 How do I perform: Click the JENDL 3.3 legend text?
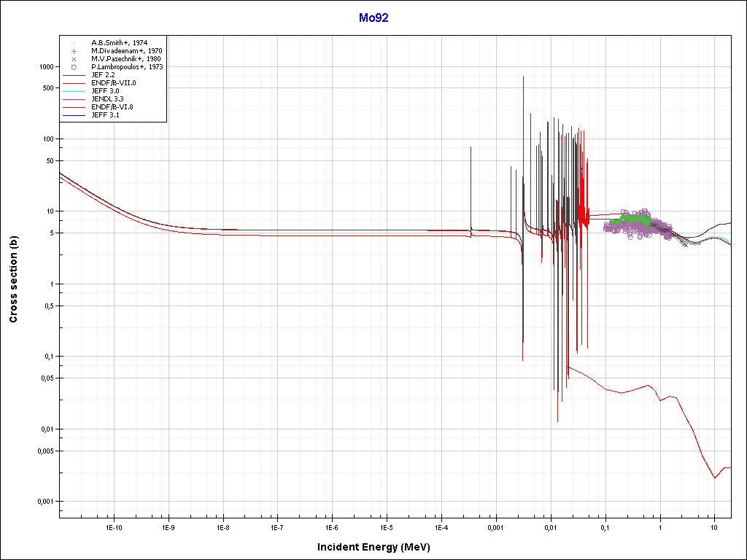click(x=107, y=99)
